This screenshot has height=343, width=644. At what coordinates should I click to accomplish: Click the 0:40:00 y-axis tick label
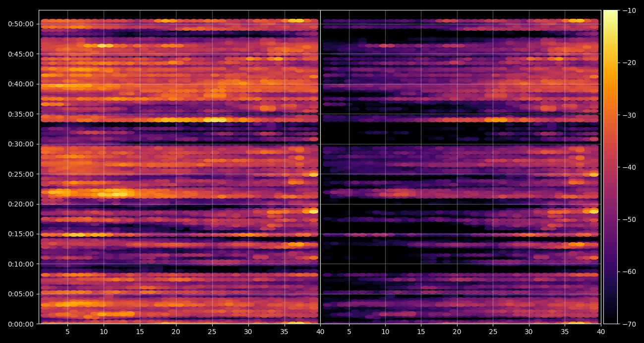click(20, 84)
